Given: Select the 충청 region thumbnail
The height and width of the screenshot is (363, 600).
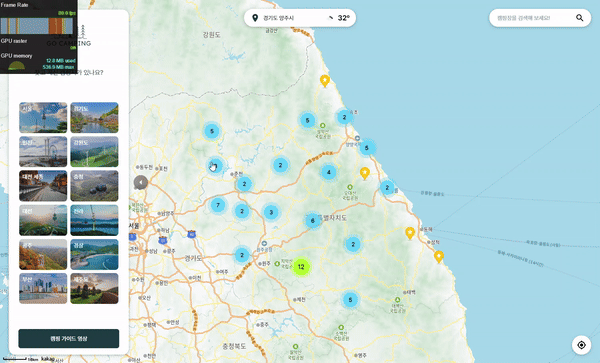Looking at the screenshot, I should click(x=94, y=186).
